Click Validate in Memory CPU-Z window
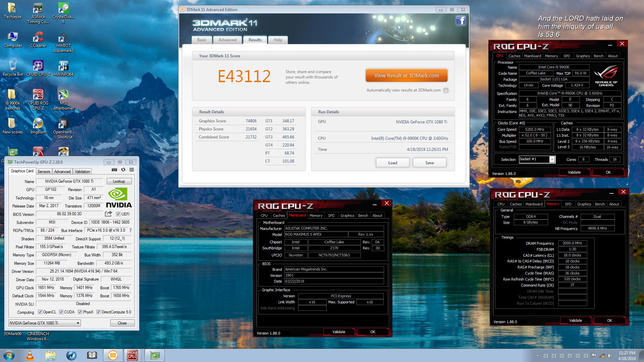 click(576, 320)
